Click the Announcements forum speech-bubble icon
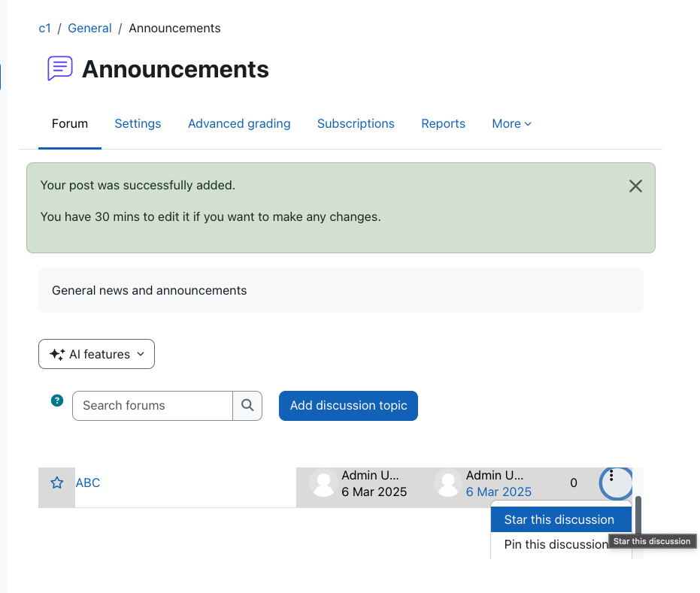 click(x=60, y=68)
